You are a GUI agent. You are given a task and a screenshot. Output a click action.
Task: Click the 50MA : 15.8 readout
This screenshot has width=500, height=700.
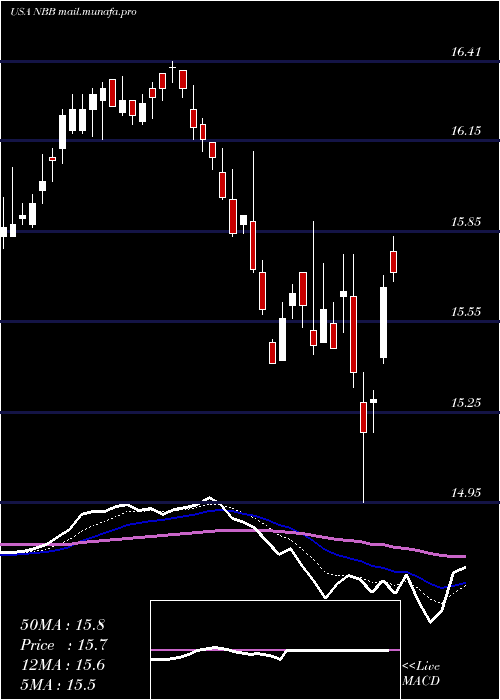coord(62,625)
